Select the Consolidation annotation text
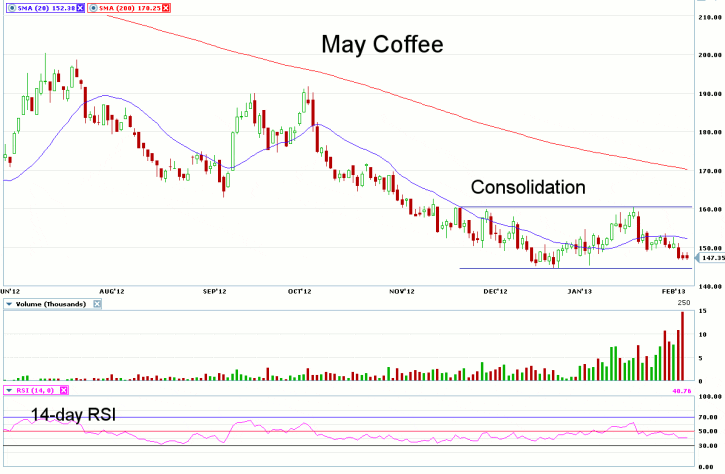Viewport: 725px width, 474px height. (x=527, y=187)
